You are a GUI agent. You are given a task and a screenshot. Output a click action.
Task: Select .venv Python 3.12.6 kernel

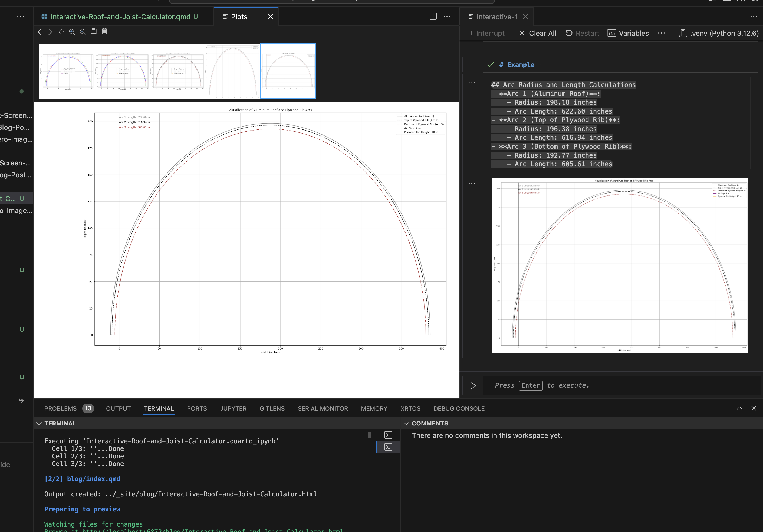pyautogui.click(x=719, y=33)
